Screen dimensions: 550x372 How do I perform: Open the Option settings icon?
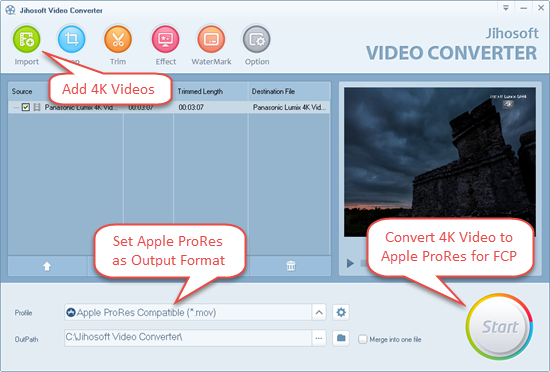tap(257, 39)
